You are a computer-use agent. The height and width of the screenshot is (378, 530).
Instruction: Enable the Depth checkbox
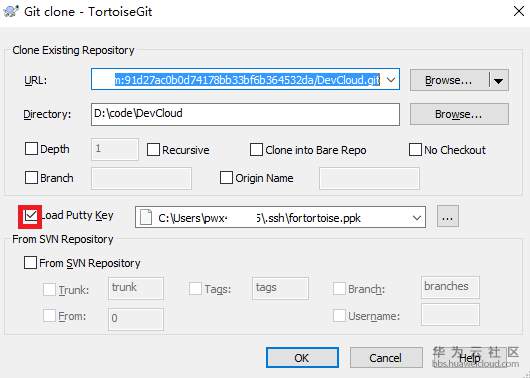[31, 148]
